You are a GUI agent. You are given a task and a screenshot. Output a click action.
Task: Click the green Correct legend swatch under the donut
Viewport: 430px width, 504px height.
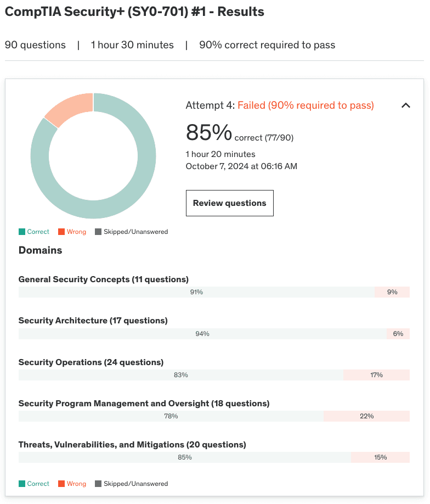(x=22, y=232)
